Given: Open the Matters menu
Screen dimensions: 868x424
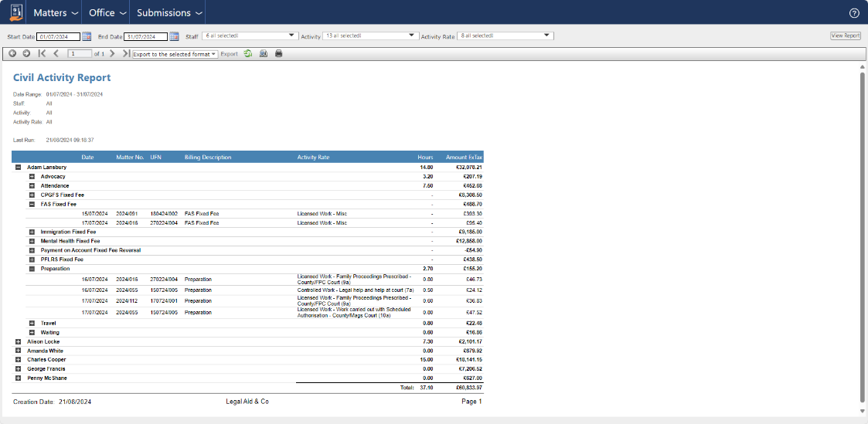Looking at the screenshot, I should (x=55, y=12).
